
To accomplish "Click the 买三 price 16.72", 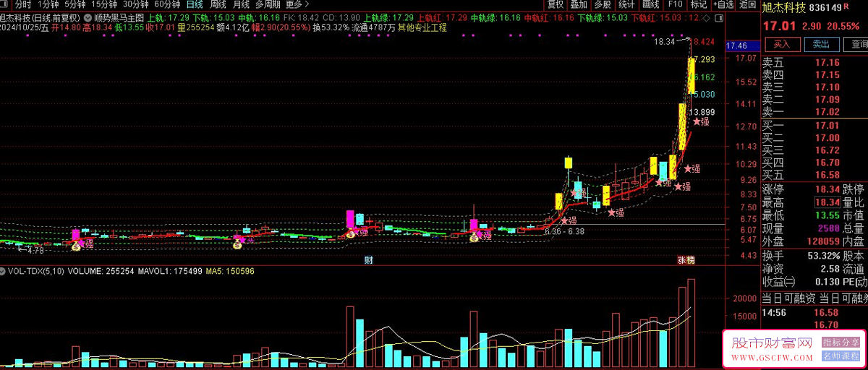I will click(827, 150).
